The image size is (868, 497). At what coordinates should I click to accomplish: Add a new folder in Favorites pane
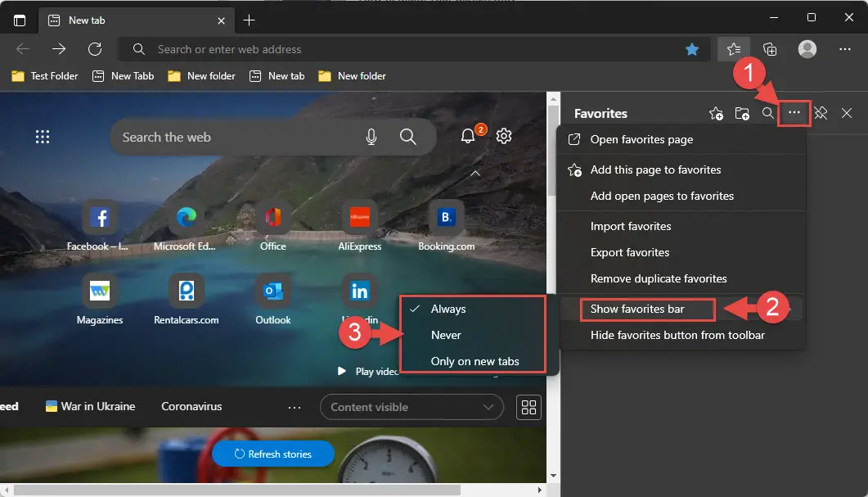coord(742,114)
